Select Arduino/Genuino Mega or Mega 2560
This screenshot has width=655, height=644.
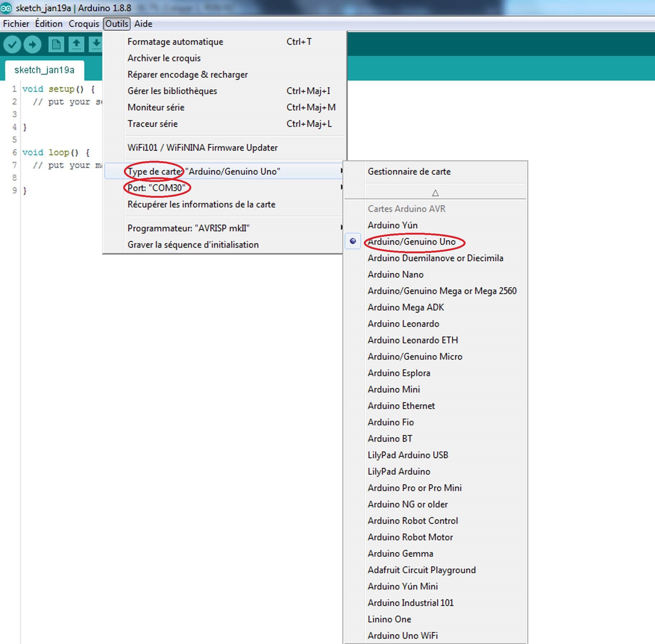tap(435, 291)
